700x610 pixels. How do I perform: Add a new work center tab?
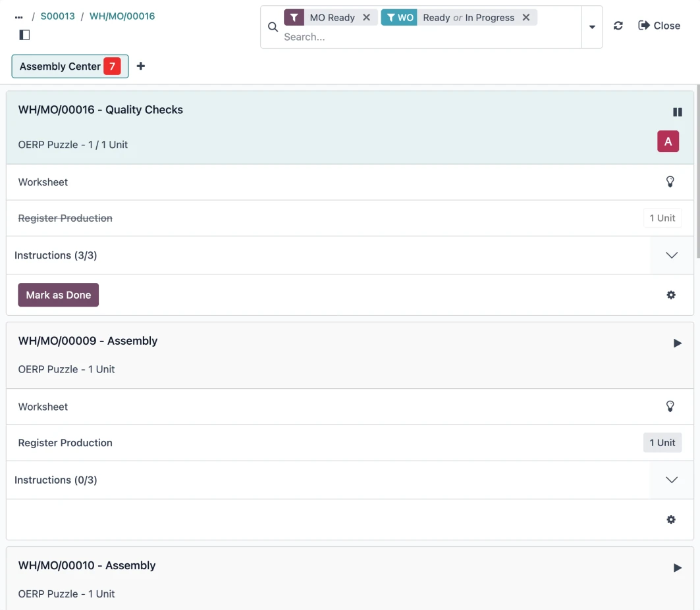click(x=141, y=66)
